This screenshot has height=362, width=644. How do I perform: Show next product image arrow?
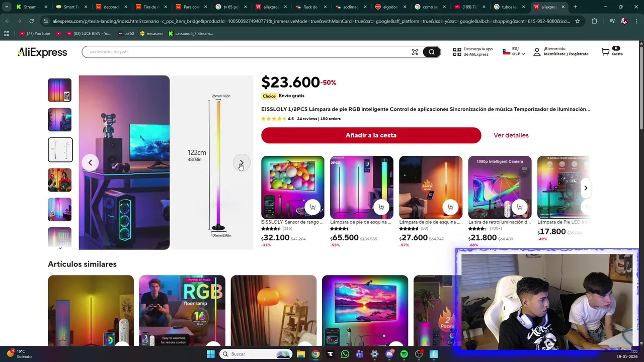tap(242, 163)
